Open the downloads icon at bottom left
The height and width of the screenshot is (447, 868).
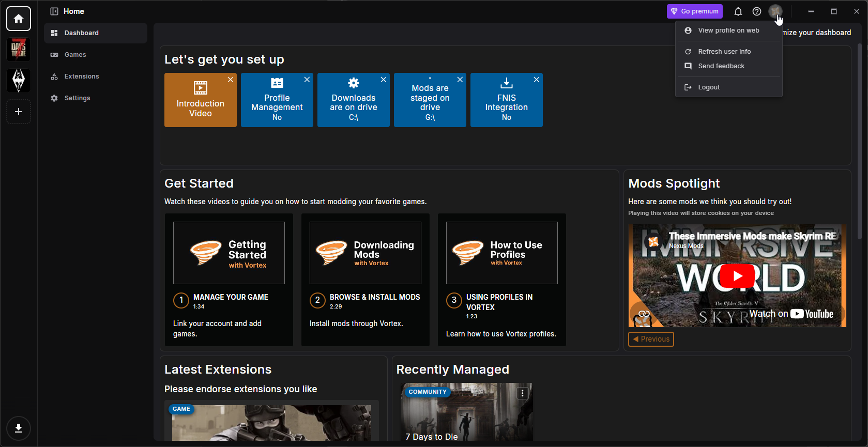click(19, 428)
